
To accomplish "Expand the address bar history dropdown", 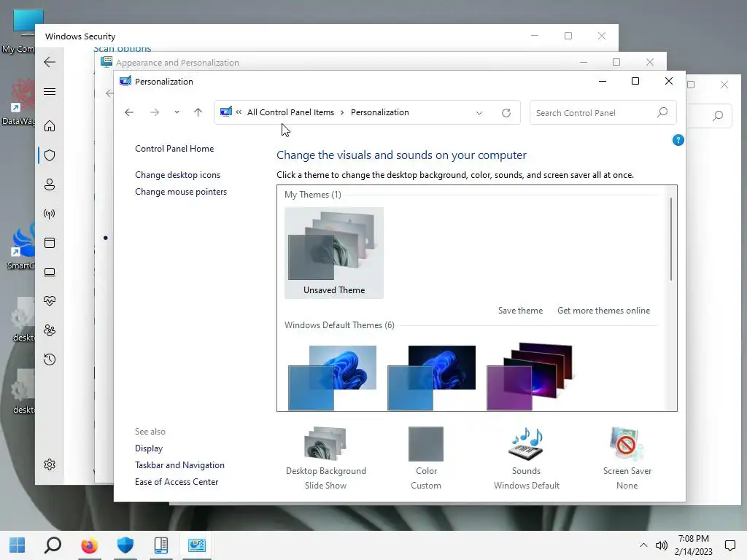I will click(479, 113).
